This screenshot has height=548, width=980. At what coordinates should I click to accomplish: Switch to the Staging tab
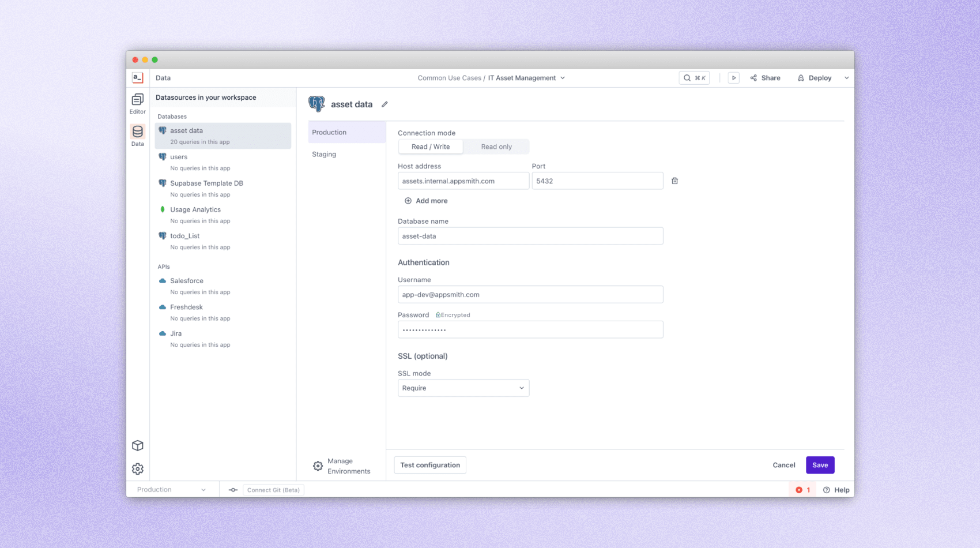pyautogui.click(x=324, y=154)
